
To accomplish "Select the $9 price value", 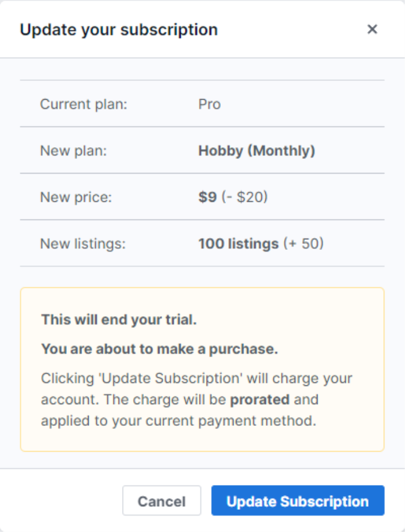I will pyautogui.click(x=208, y=196).
